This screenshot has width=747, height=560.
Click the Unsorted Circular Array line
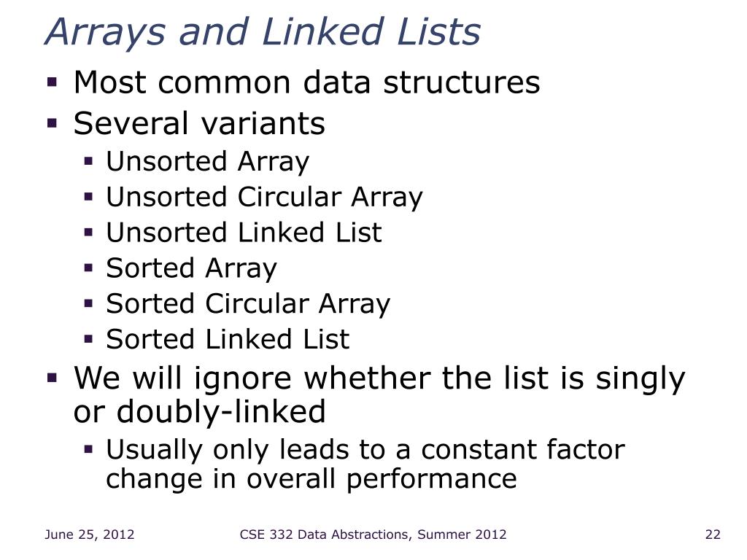tap(264, 198)
